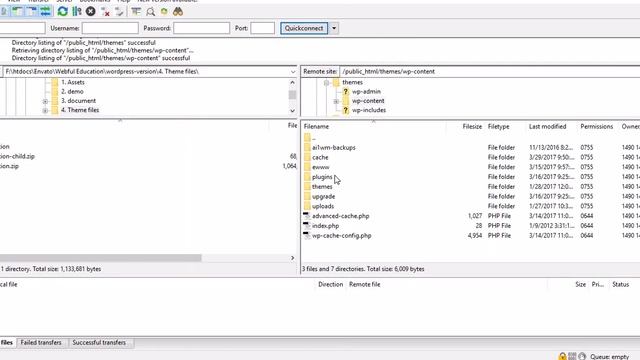The image size is (640, 360).
Task: Open the Quickconnect history dropdown arrow
Action: (x=334, y=28)
